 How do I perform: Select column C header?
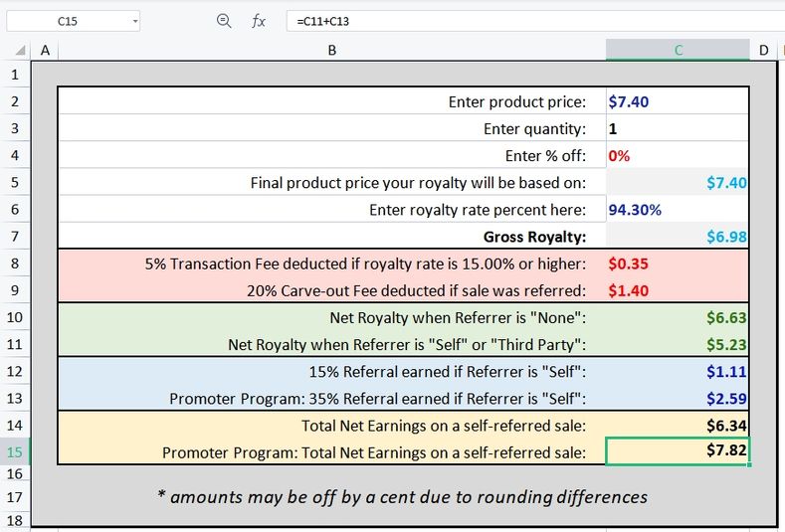point(678,50)
